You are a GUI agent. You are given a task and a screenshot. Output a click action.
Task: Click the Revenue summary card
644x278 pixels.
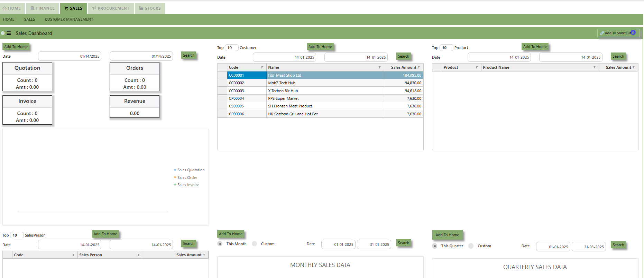tap(135, 107)
